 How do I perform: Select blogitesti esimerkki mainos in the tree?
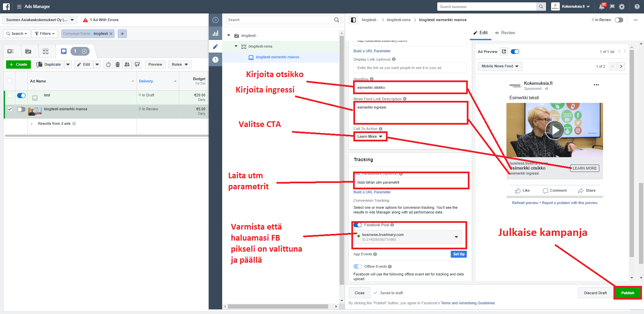point(277,57)
